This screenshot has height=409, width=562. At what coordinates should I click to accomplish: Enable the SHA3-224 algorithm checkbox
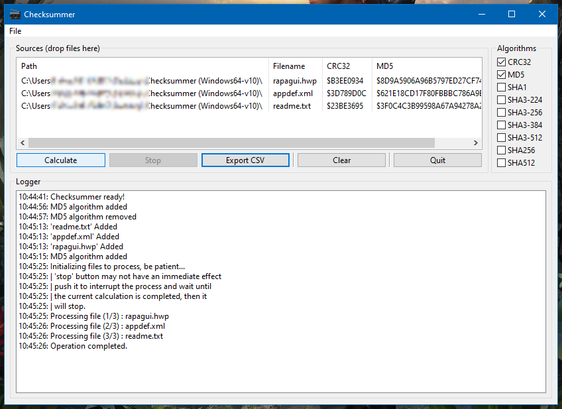point(501,100)
